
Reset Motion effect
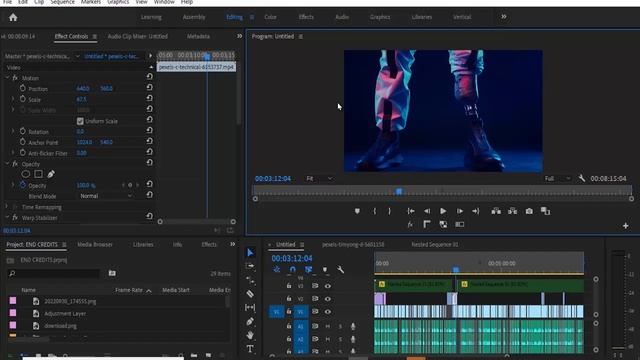tap(150, 77)
